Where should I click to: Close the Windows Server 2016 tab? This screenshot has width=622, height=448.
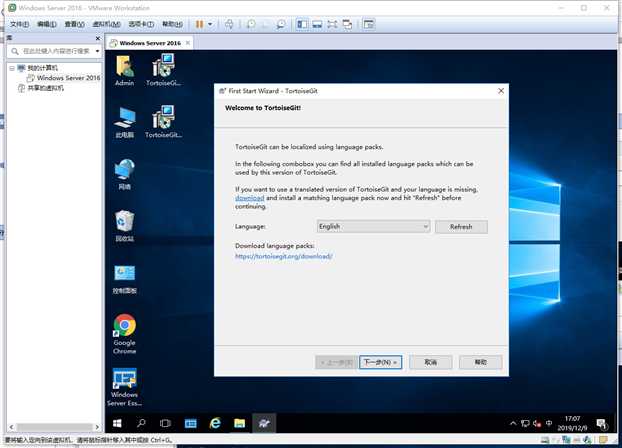tap(188, 42)
